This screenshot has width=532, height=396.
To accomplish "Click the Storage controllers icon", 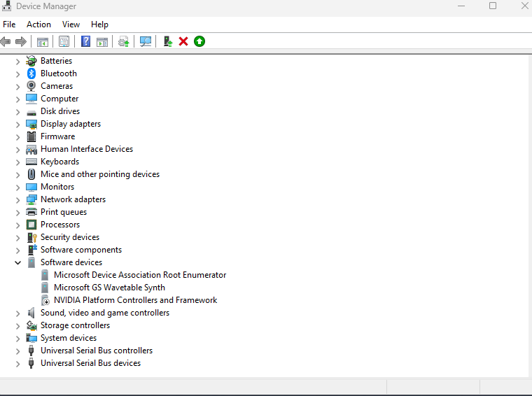I will click(31, 325).
